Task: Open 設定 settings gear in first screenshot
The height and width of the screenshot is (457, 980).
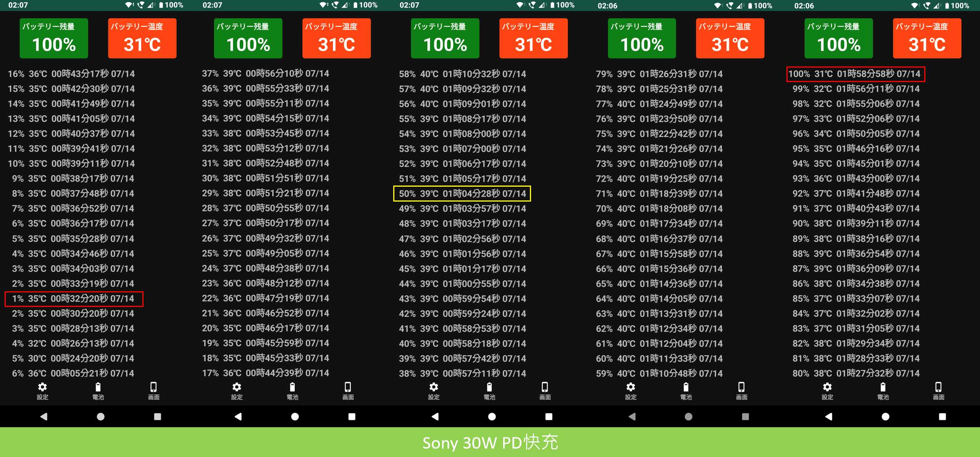Action: [42, 391]
